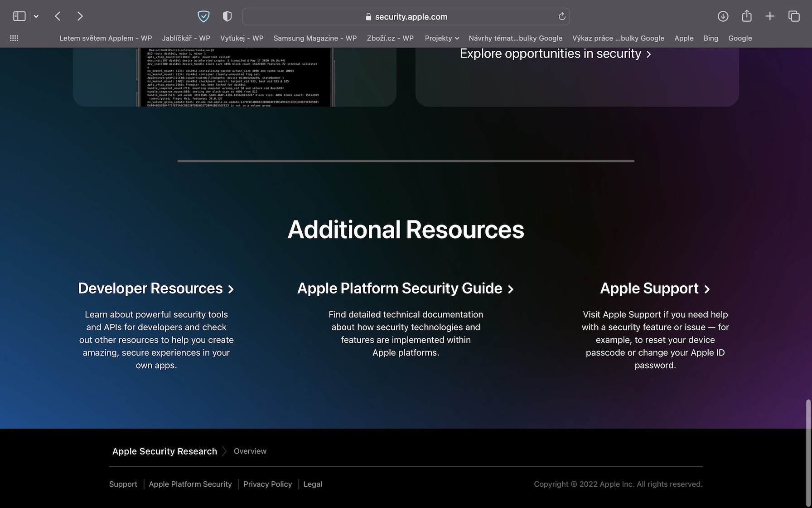
Task: Reload the current page
Action: pyautogui.click(x=562, y=16)
